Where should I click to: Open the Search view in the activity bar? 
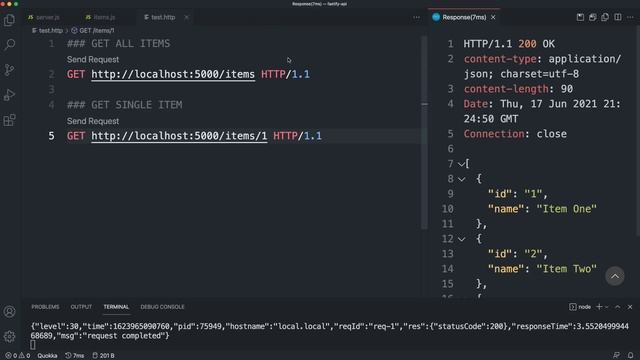pos(9,44)
